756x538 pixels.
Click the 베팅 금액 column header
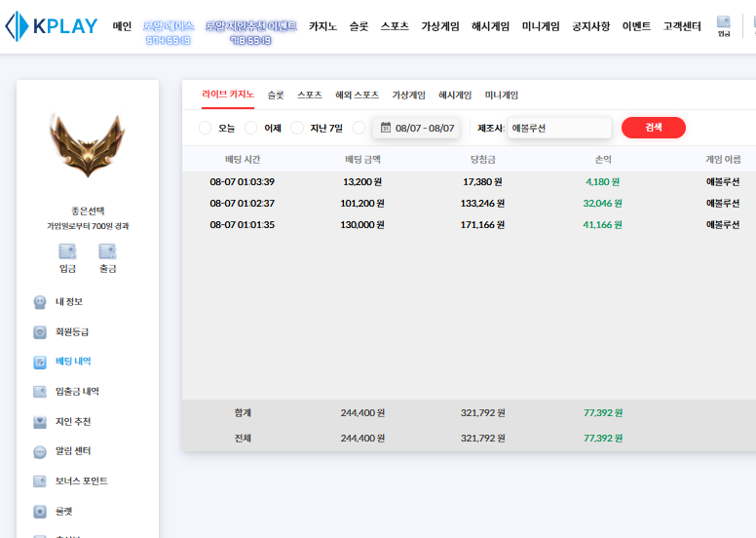pos(362,160)
